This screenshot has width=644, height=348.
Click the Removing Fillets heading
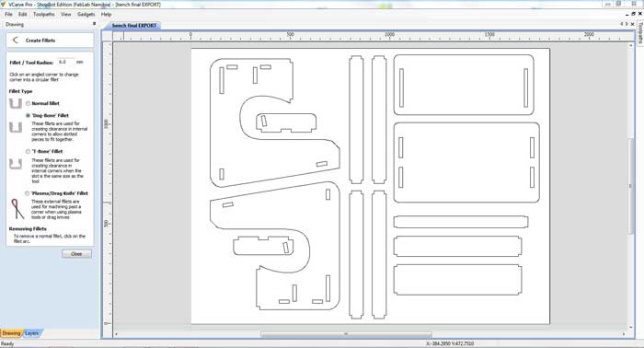coord(28,229)
